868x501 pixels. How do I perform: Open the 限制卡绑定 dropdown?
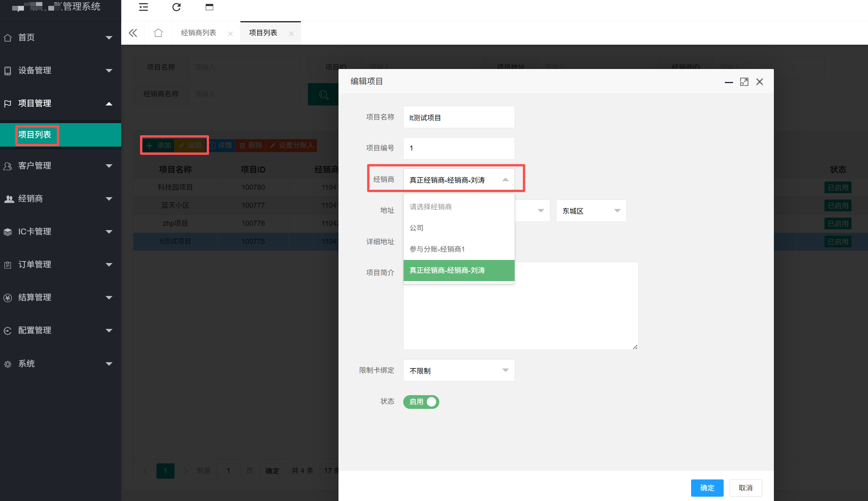(459, 370)
